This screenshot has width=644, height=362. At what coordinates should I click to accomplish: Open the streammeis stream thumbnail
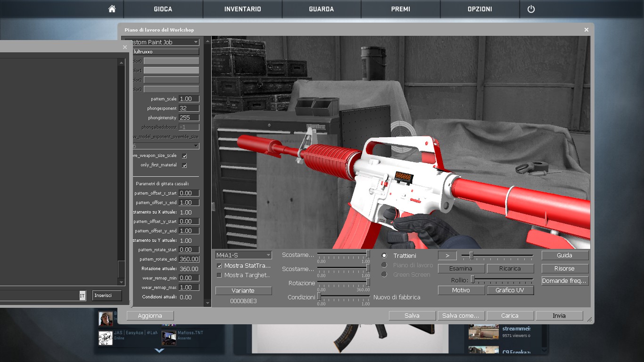483,331
